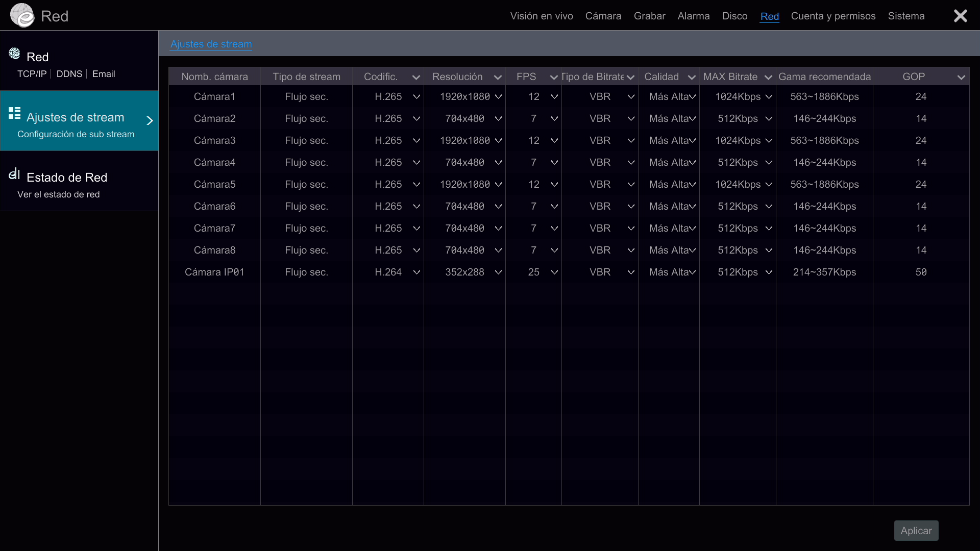The width and height of the screenshot is (980, 551).
Task: Open MAX Bitrate header dropdown
Action: tap(768, 77)
